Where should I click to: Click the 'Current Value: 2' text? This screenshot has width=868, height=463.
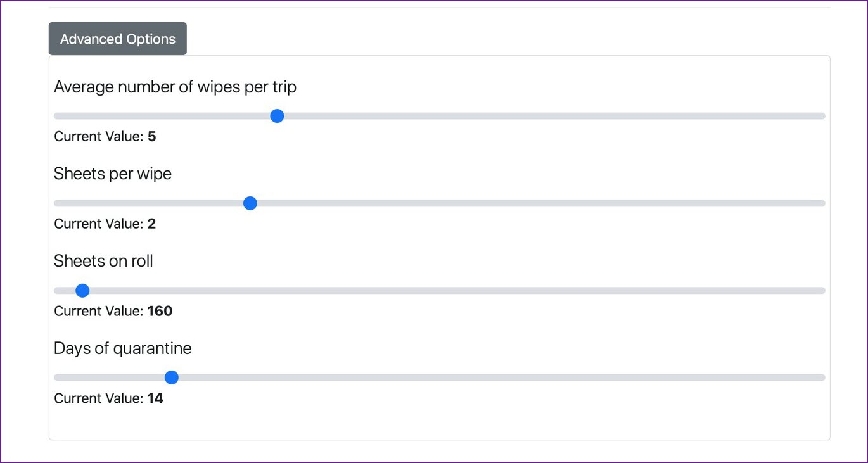coord(105,224)
